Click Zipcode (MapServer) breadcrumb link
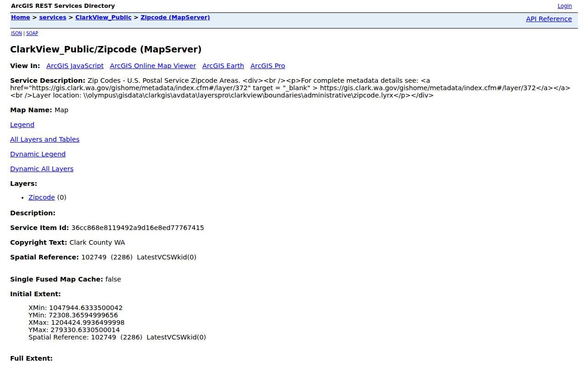Screen dimensions: 588x368 click(175, 17)
